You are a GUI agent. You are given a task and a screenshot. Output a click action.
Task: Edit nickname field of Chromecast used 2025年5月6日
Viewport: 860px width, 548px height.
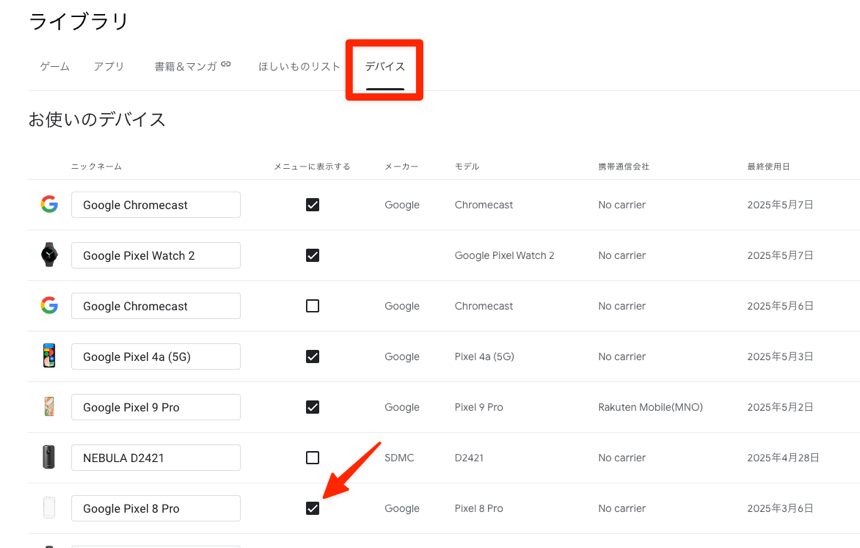tap(156, 306)
